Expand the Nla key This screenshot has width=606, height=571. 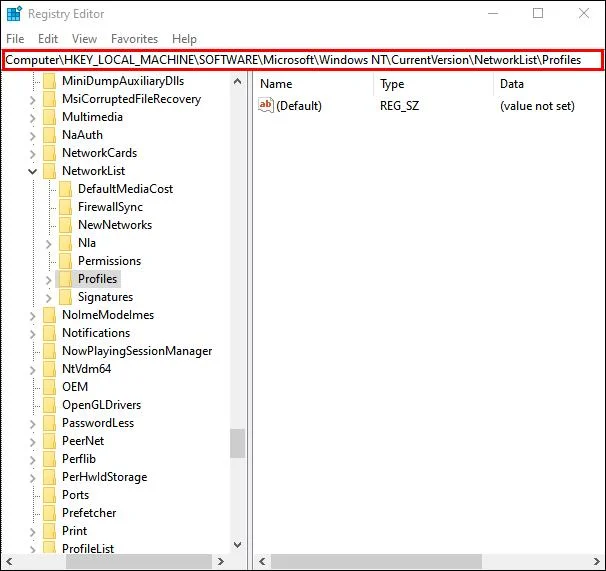click(x=49, y=244)
